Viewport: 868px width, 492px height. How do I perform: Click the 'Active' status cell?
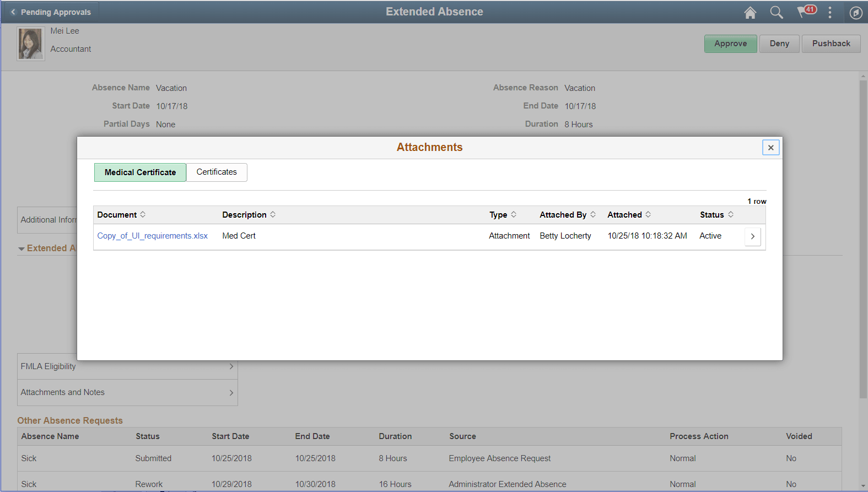coord(710,236)
